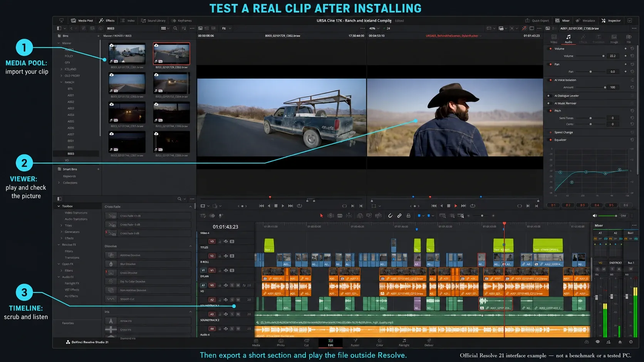Open the Effects panel button
The image size is (644, 362).
pyautogui.click(x=107, y=20)
